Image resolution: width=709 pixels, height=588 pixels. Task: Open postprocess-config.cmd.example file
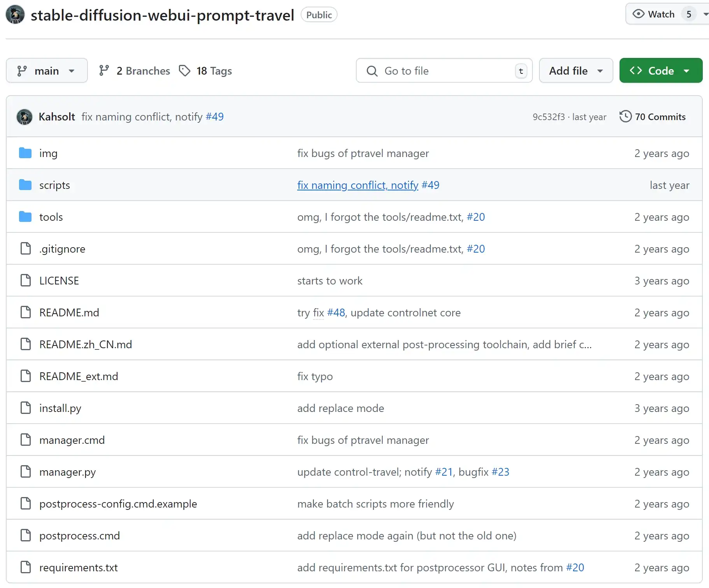point(118,504)
